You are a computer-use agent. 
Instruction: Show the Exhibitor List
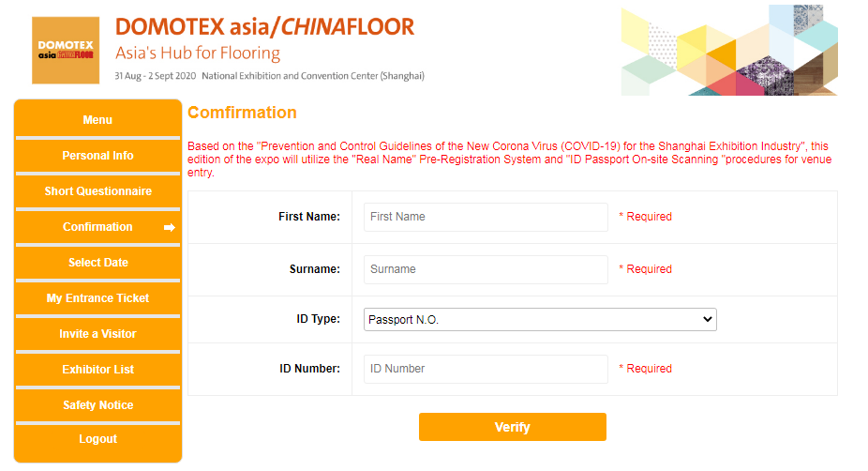[97, 370]
